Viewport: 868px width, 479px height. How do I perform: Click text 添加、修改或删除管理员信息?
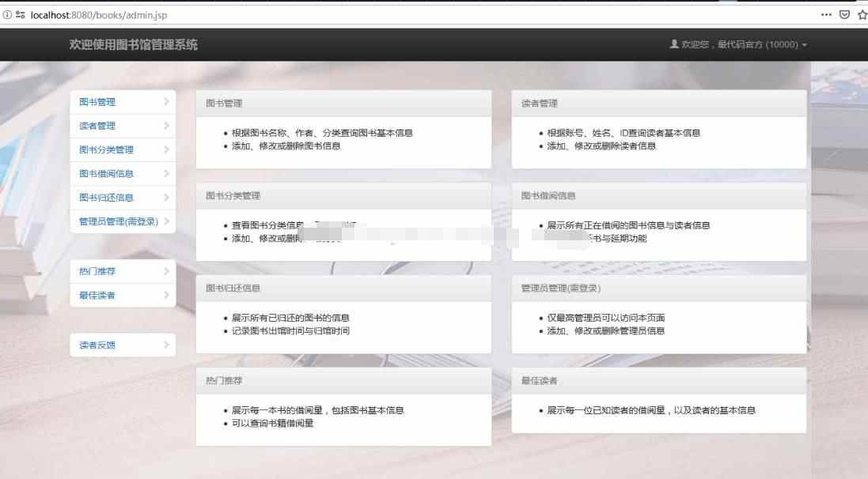pyautogui.click(x=605, y=330)
